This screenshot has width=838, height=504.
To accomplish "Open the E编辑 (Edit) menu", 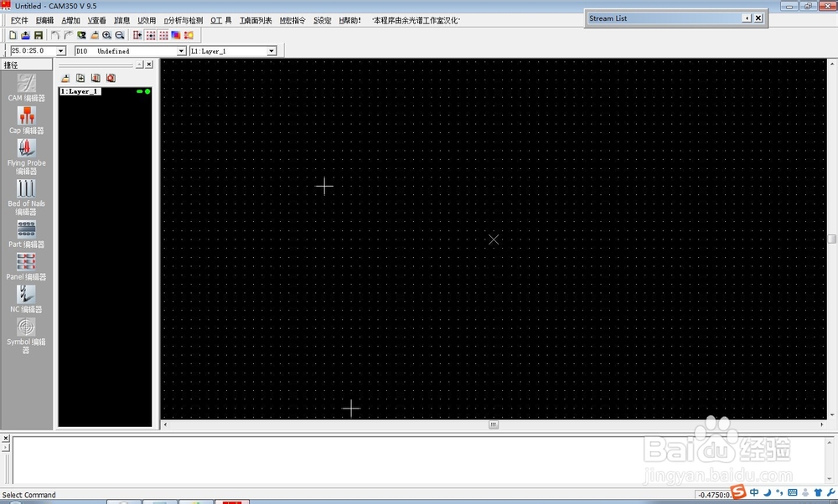I will (x=45, y=20).
